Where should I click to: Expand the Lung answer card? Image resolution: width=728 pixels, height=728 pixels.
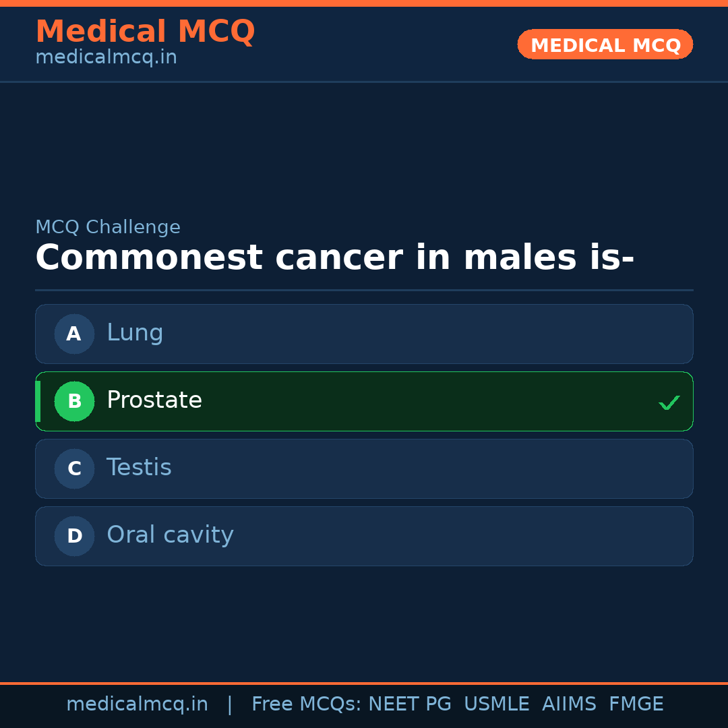point(364,334)
